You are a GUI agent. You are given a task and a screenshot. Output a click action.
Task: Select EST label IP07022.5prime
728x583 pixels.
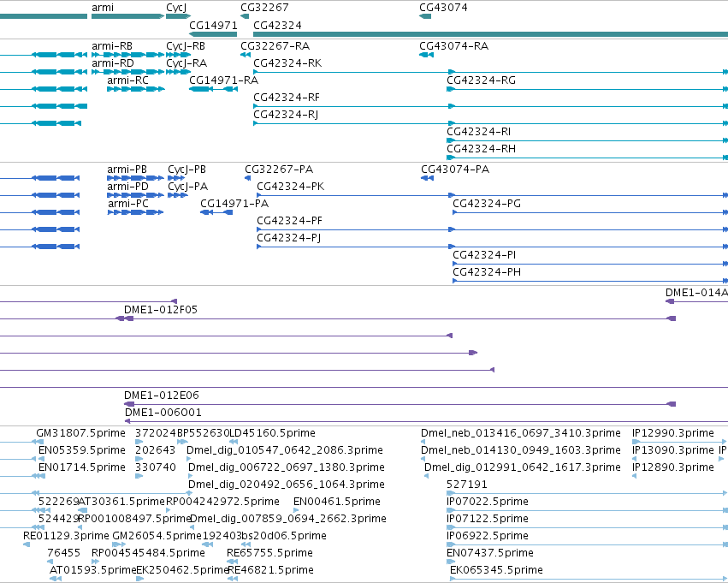coord(488,503)
